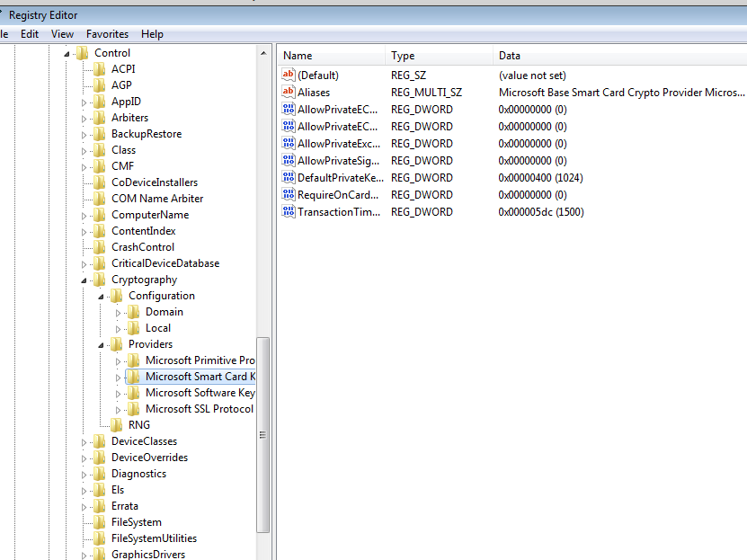
Task: Select the Providers tree key label
Action: tap(150, 344)
